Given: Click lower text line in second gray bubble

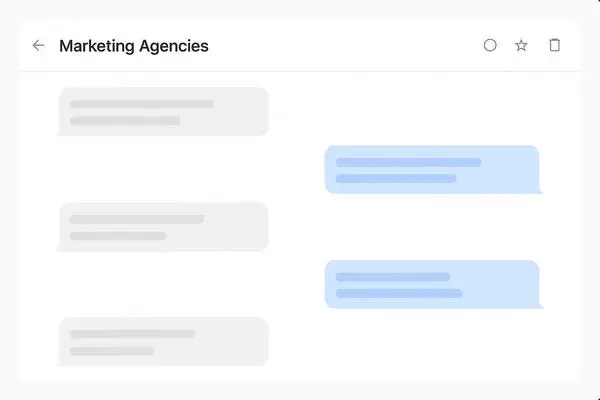Looking at the screenshot, I should (118, 236).
